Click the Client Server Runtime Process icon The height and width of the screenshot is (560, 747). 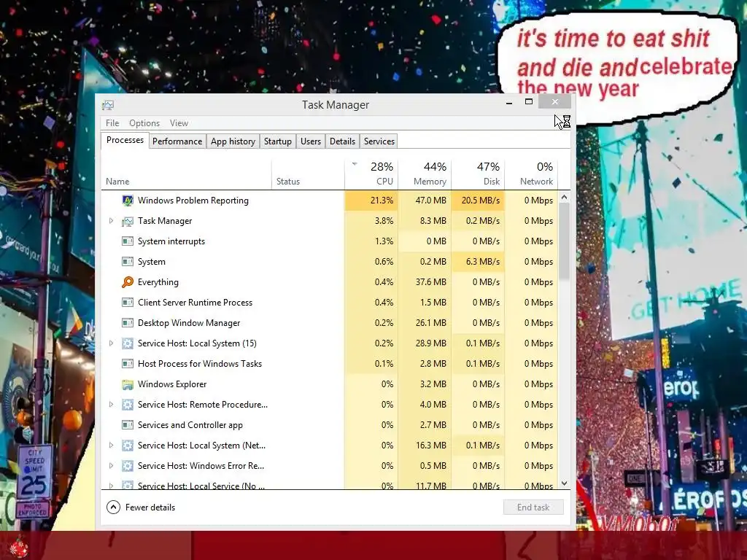click(x=127, y=303)
